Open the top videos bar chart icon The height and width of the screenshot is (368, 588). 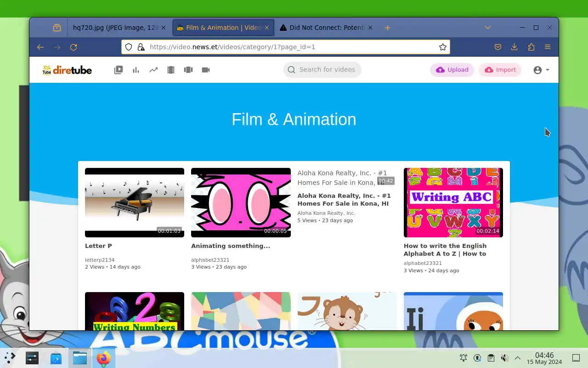click(x=136, y=70)
